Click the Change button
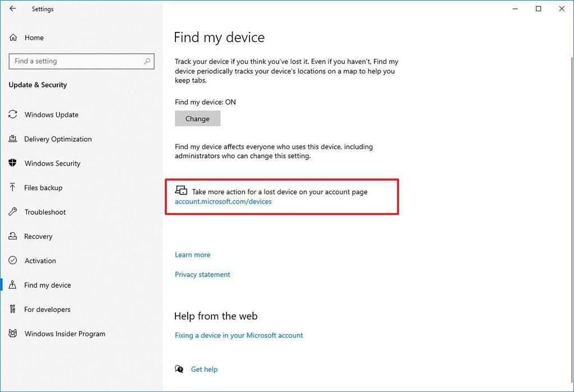The height and width of the screenshot is (392, 574). (x=197, y=118)
